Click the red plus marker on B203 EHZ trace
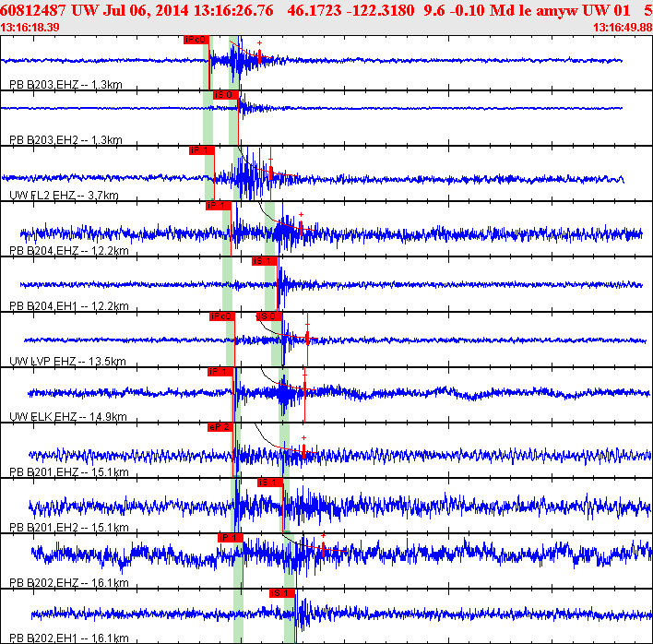 (260, 43)
